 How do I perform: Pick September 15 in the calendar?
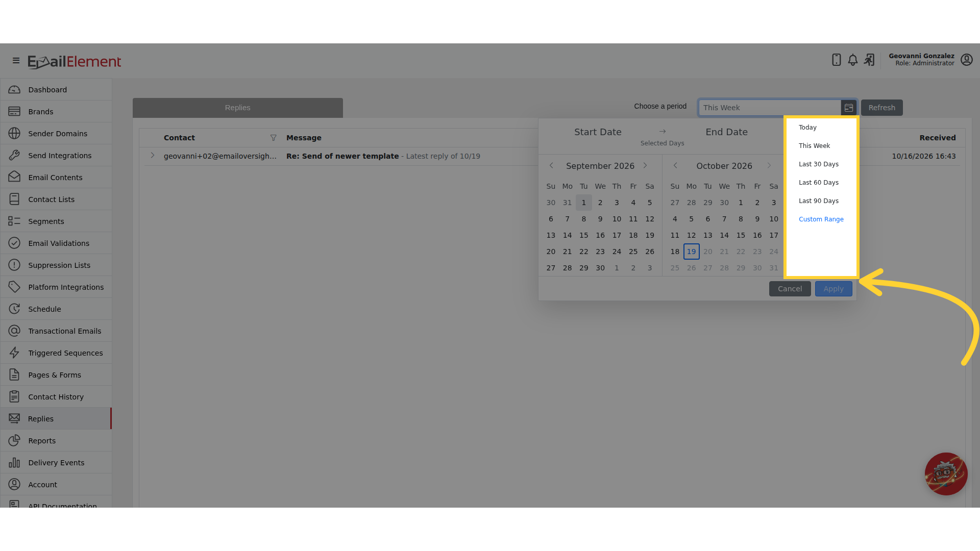click(583, 235)
